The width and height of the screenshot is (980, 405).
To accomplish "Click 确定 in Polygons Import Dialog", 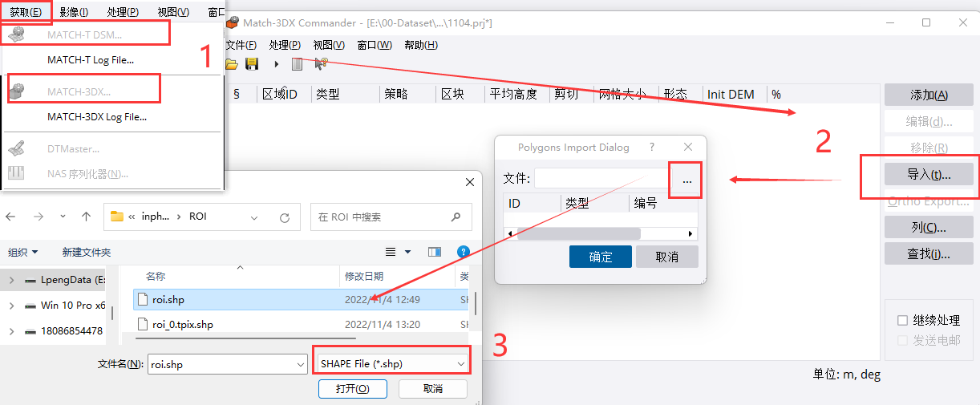I will tap(601, 257).
